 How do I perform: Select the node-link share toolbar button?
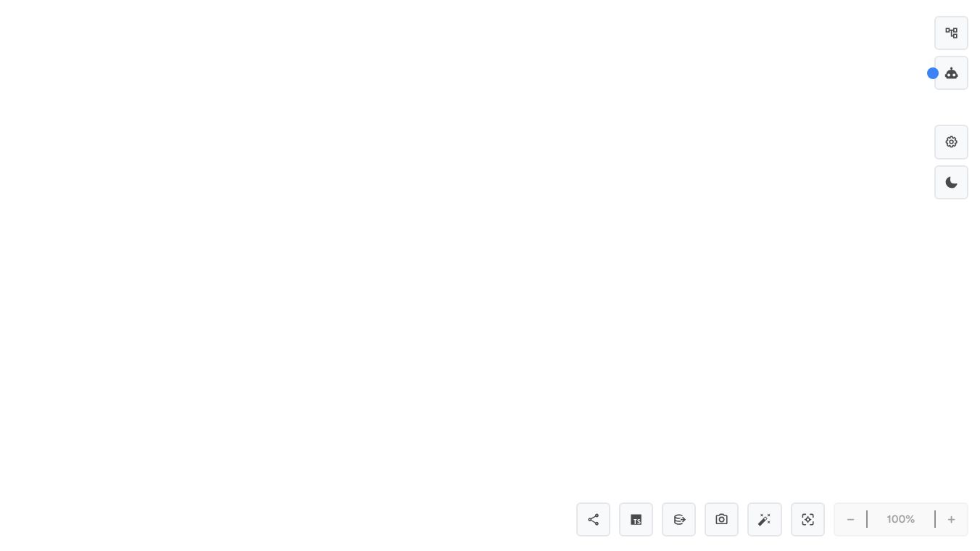coord(593,519)
